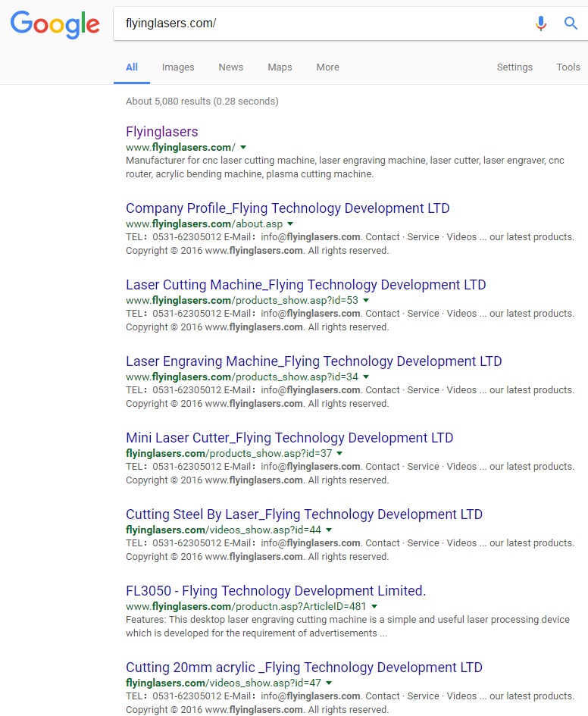Expand arrow beside videos_show.asp?id=44 URL
This screenshot has height=716, width=588.
click(329, 530)
